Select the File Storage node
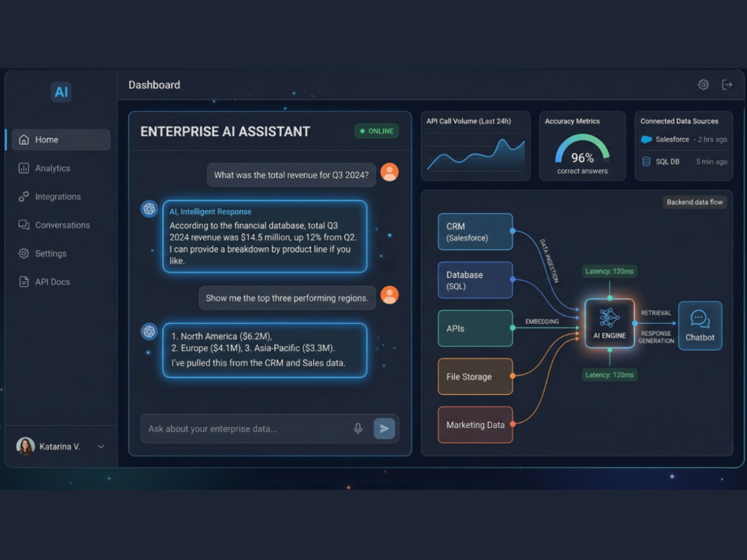Viewport: 747px width, 560px height. [x=475, y=376]
